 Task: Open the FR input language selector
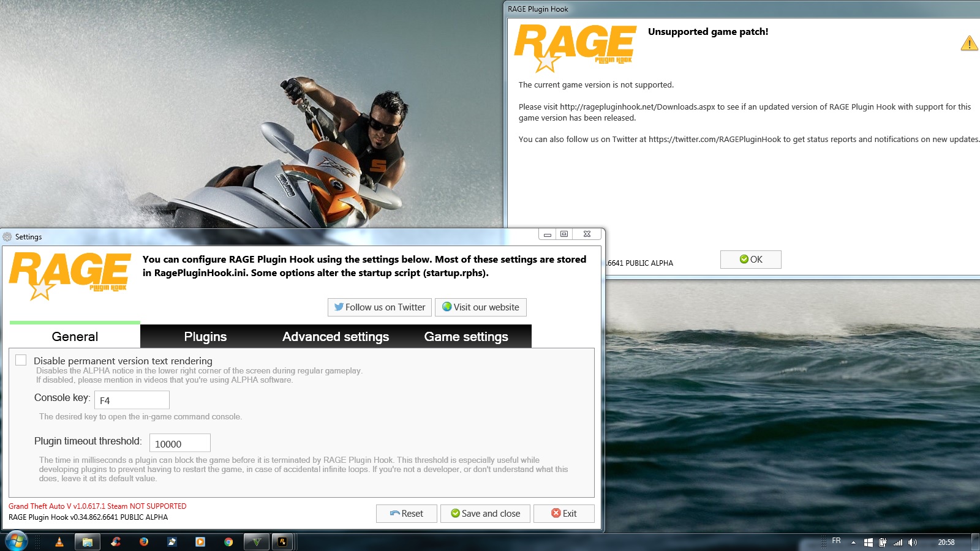click(x=836, y=541)
